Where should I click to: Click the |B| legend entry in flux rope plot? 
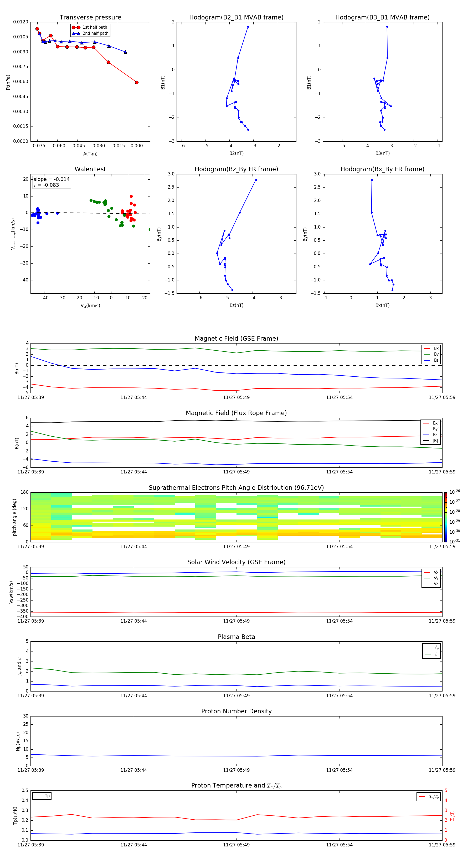431,441
